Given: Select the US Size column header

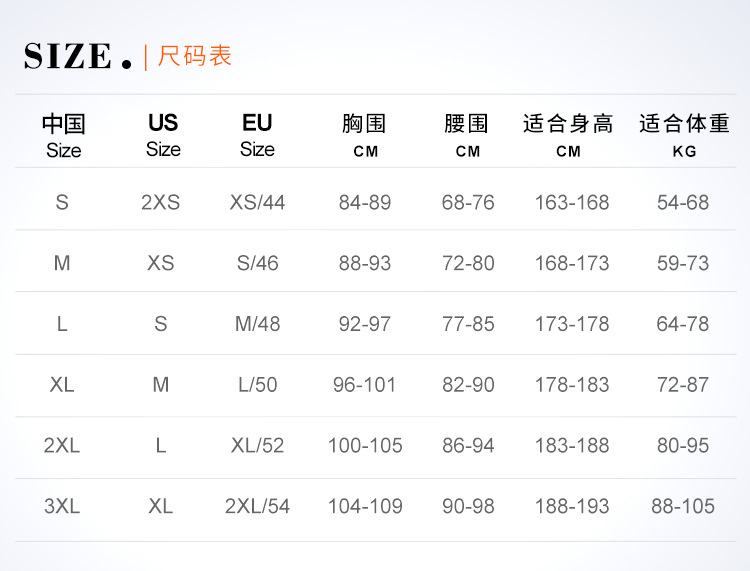Looking at the screenshot, I should [x=162, y=136].
